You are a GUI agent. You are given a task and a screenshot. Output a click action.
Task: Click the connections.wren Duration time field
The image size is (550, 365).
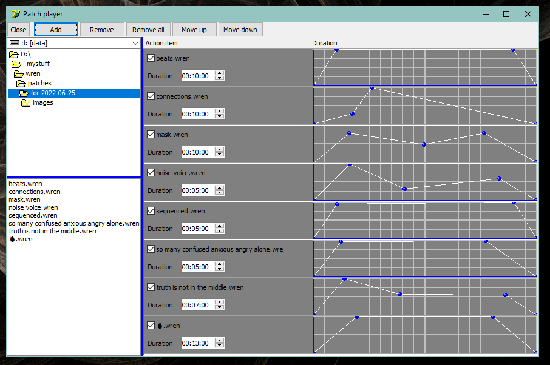pyautogui.click(x=198, y=114)
